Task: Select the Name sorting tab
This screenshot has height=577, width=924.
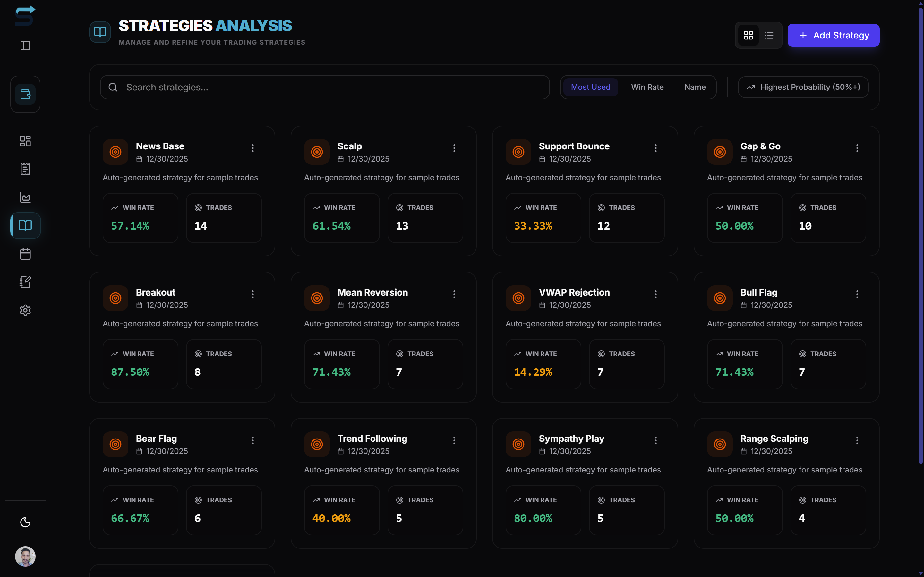Action: [x=695, y=87]
